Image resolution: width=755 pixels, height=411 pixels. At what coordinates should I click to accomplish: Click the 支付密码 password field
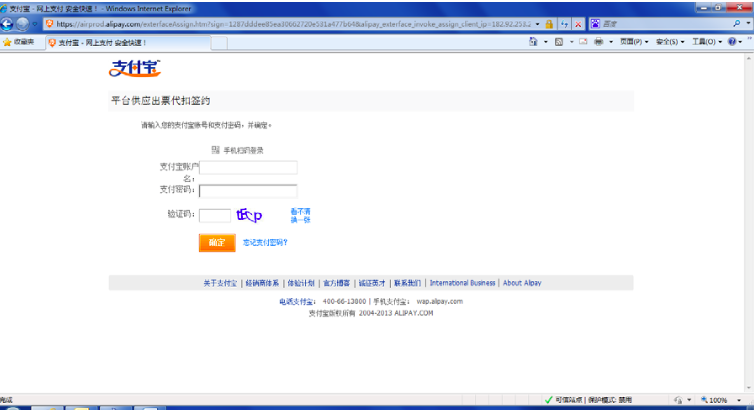click(248, 191)
